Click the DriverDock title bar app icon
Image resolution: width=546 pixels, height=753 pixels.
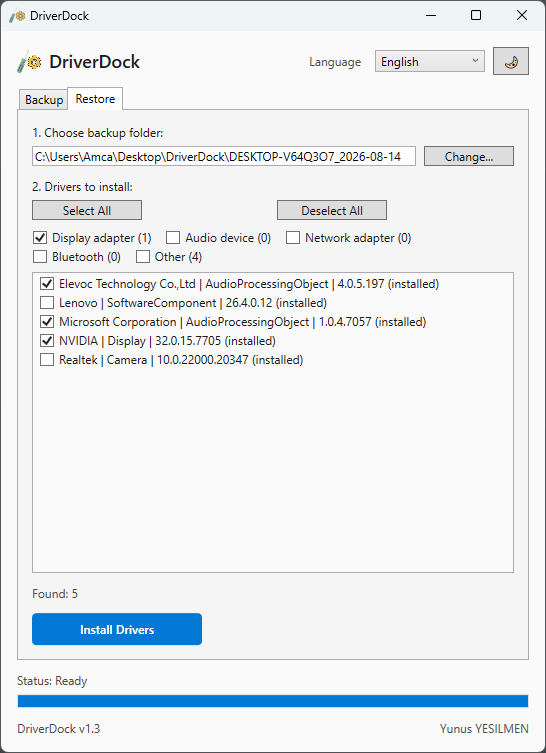[17, 15]
